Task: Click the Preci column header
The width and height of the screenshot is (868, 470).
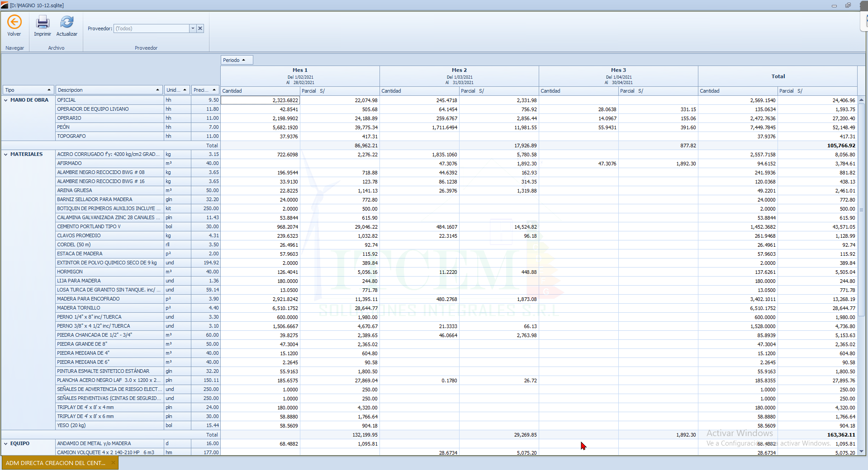Action: [205, 90]
